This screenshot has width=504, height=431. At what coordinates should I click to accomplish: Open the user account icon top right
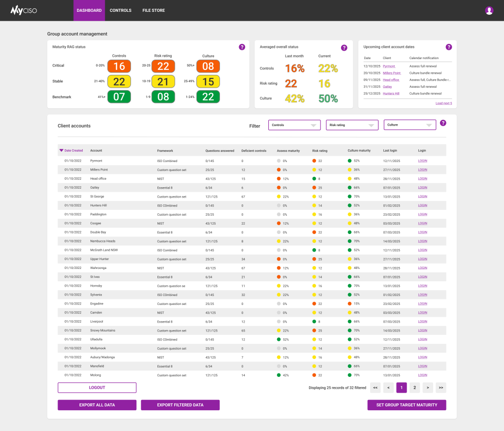(489, 10)
